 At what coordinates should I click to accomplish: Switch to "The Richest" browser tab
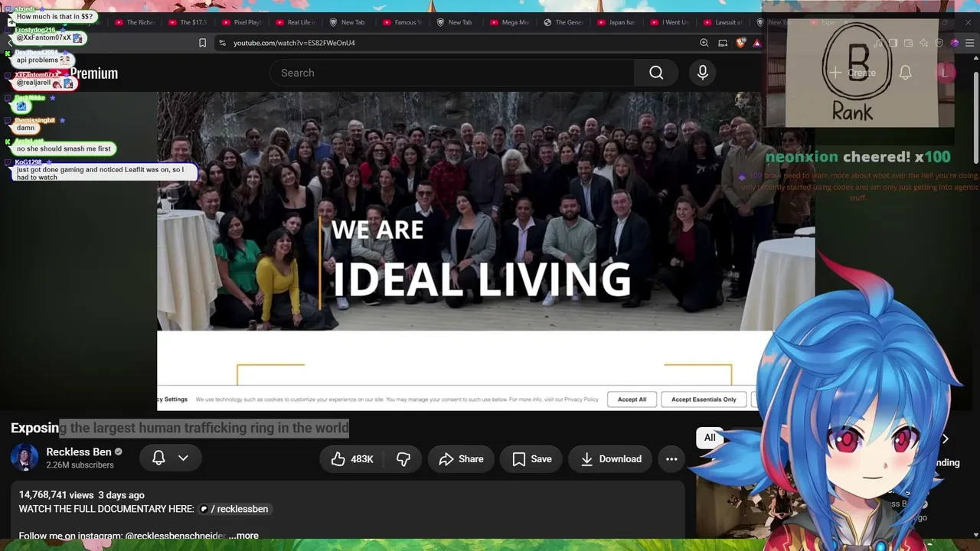[135, 22]
